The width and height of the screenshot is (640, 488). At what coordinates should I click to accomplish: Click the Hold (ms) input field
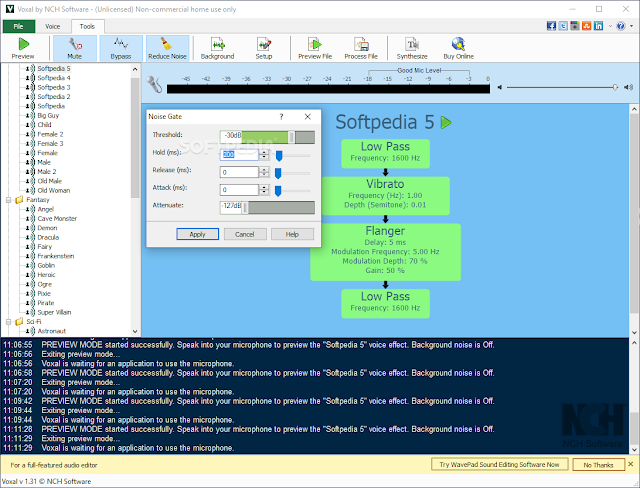coord(239,155)
